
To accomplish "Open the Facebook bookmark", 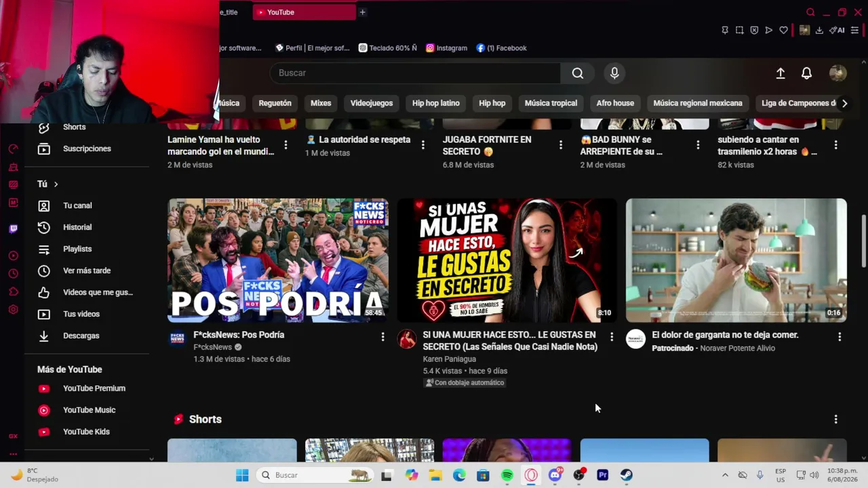I will coord(501,48).
